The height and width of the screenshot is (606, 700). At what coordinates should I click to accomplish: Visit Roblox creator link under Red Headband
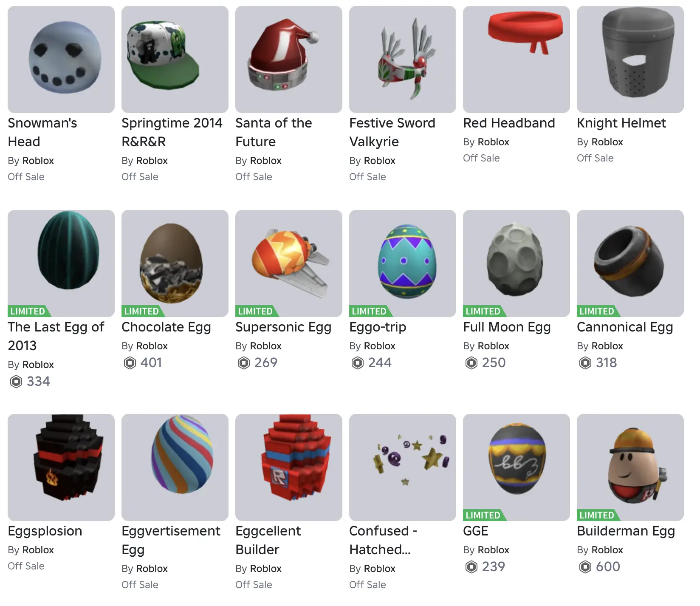[x=493, y=142]
